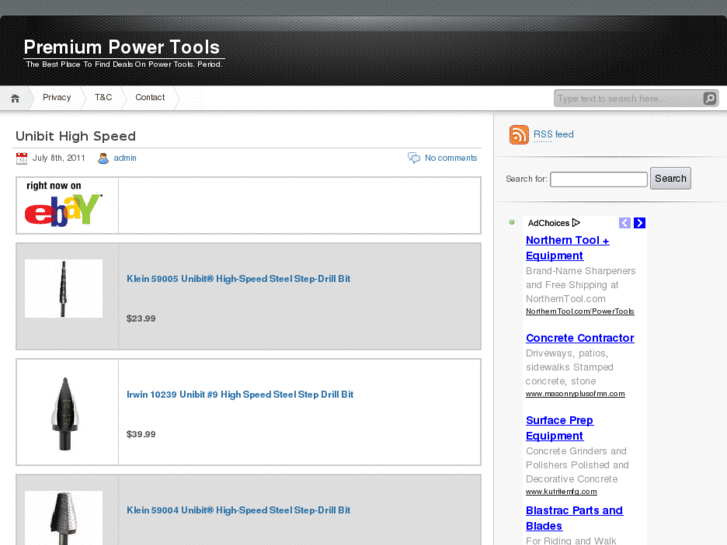The image size is (727, 545).
Task: Open the No comments link
Action: pos(451,158)
